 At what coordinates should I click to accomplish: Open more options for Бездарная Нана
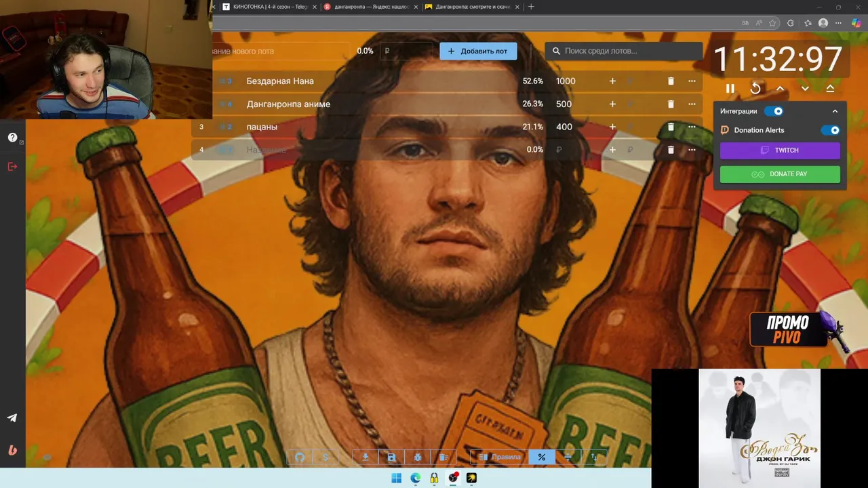click(x=692, y=81)
